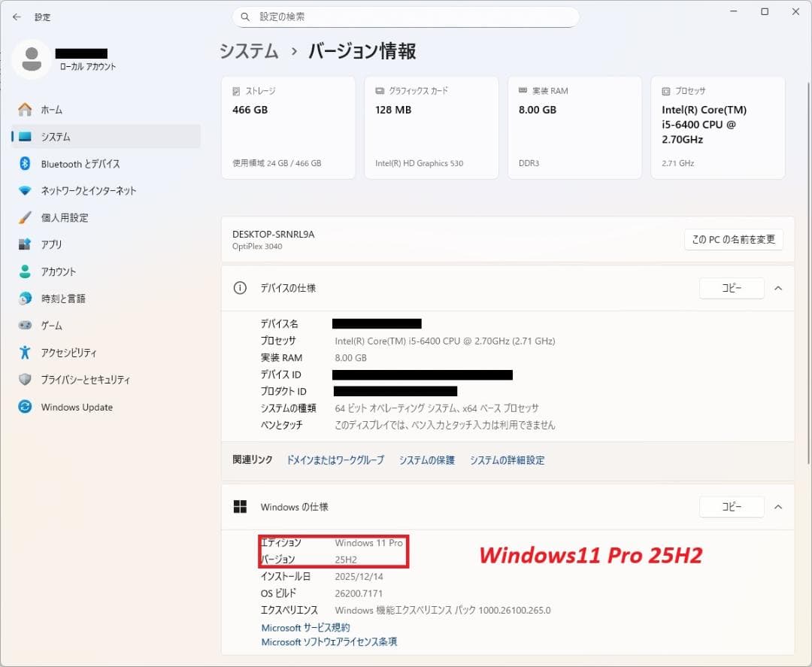The height and width of the screenshot is (667, 812).
Task: Open ゲーム in the sidebar
Action: click(x=106, y=325)
